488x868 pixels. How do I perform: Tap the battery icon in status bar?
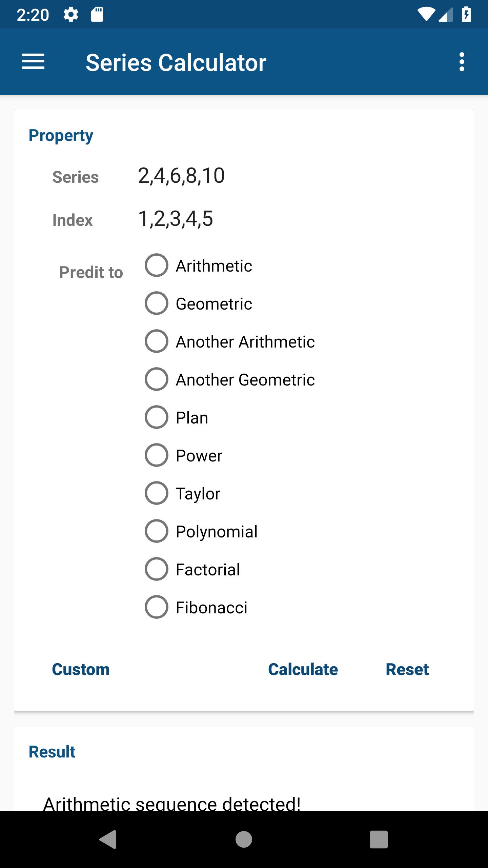466,15
